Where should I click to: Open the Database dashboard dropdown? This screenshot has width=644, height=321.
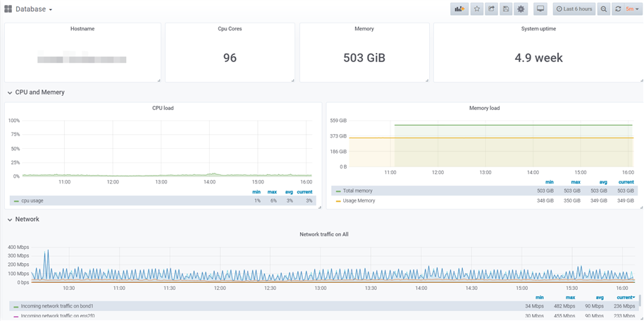(x=34, y=9)
